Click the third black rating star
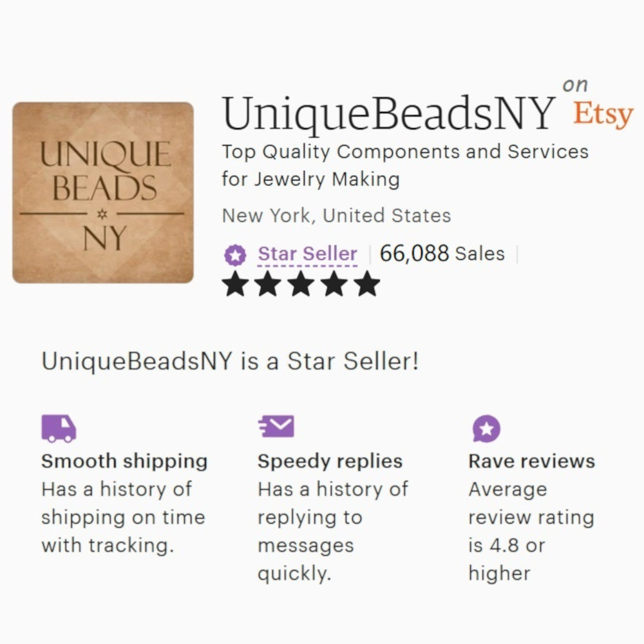Viewport: 644px width, 644px height. tap(301, 284)
